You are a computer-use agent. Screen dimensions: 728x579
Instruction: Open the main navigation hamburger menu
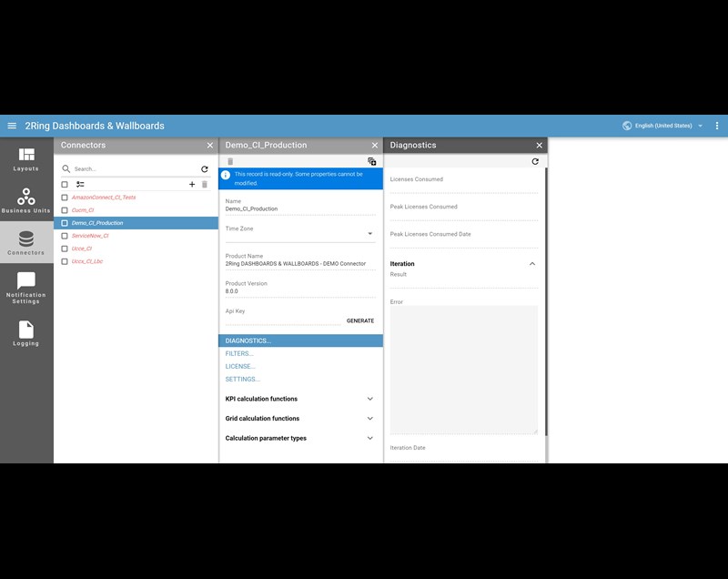pyautogui.click(x=11, y=126)
